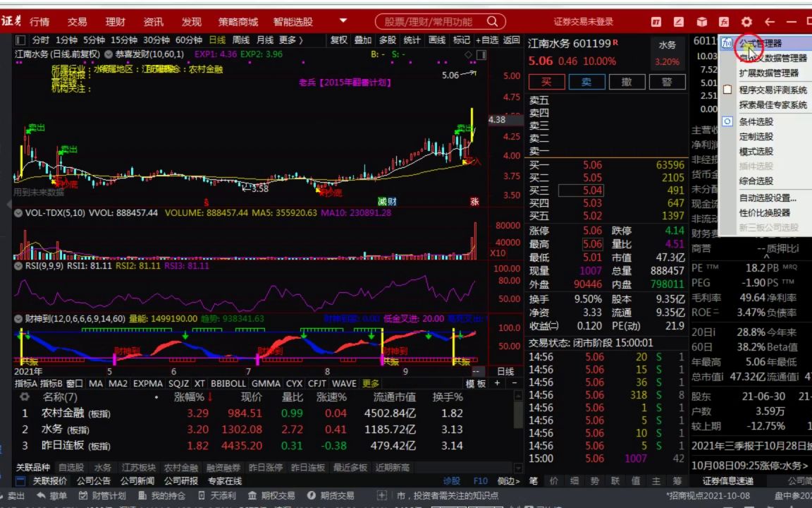Collapse the VOL-TDX panel via its chevron

point(17,213)
